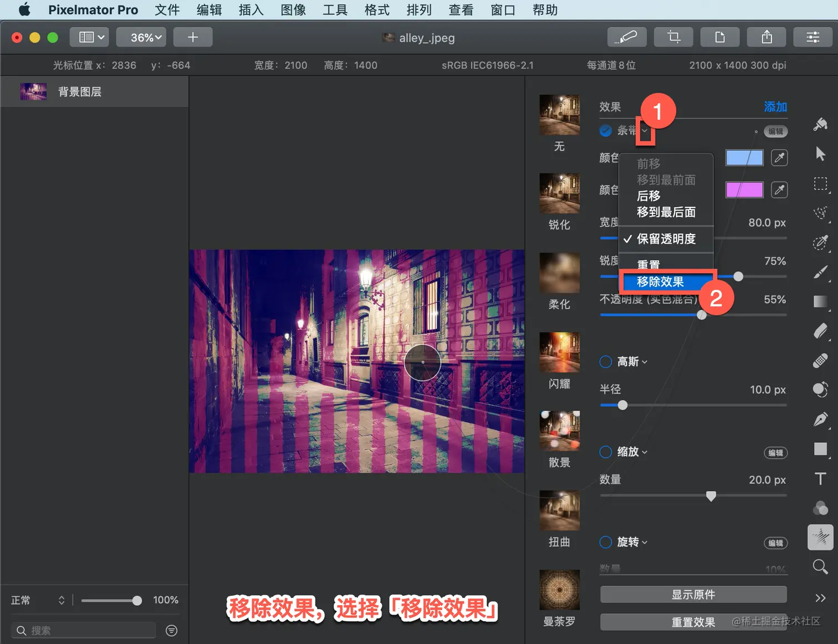Expand the 缩放 effect options chevron
This screenshot has height=644, width=838.
pyautogui.click(x=645, y=453)
